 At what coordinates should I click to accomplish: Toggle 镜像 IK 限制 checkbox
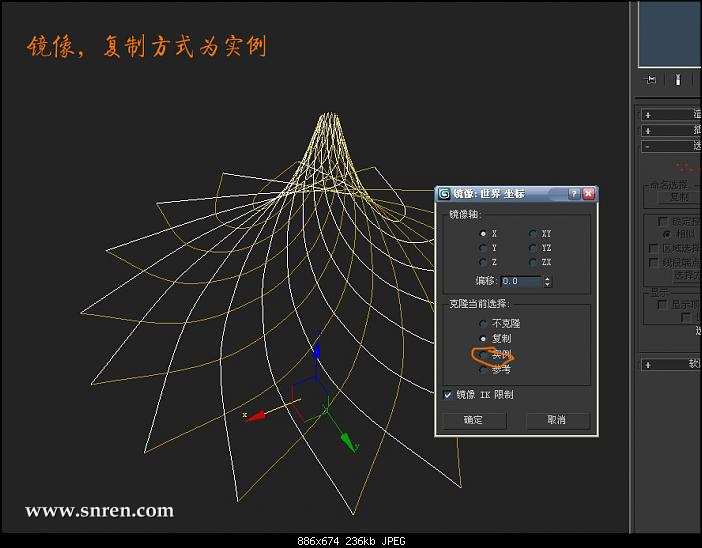[447, 394]
